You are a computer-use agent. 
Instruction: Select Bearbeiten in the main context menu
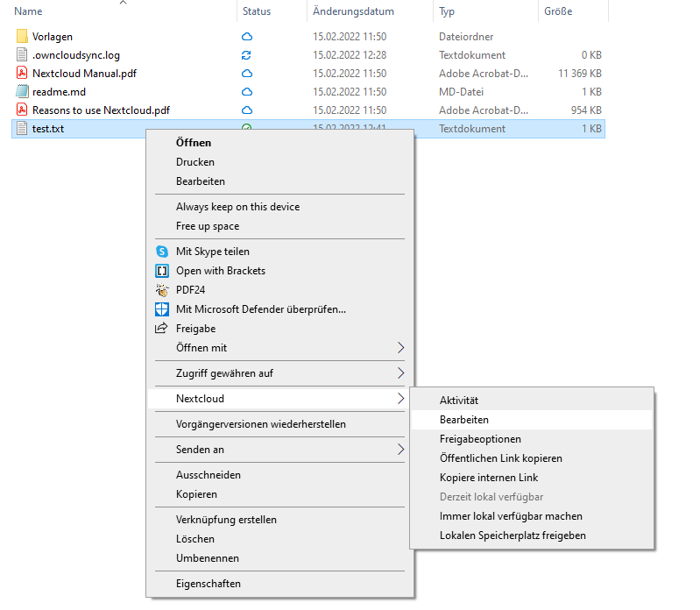[x=279, y=181]
